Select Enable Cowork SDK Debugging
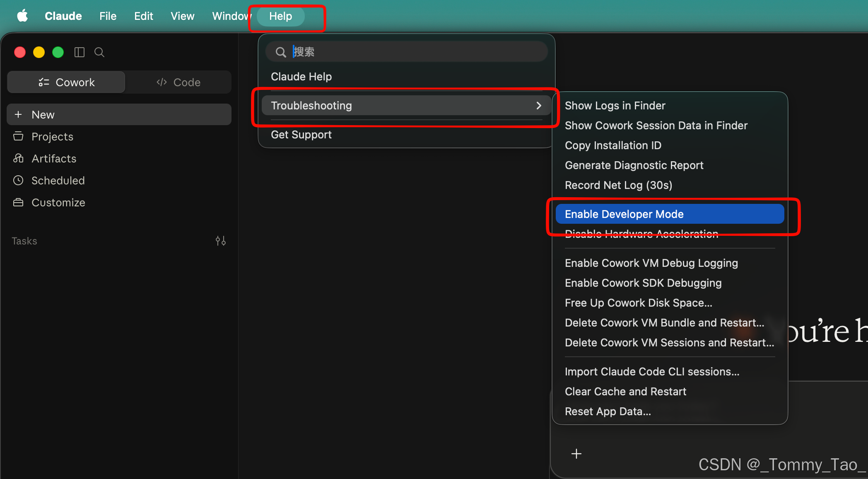The width and height of the screenshot is (868, 479). pos(670,283)
